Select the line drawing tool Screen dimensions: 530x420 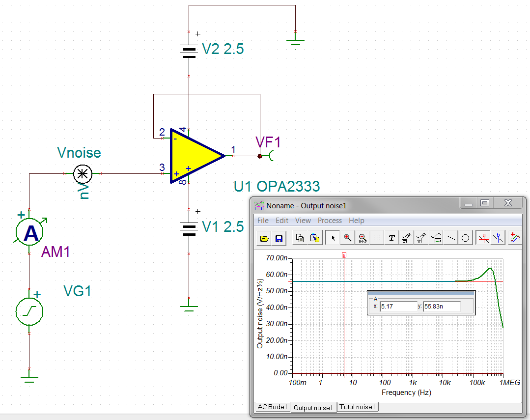[x=450, y=238]
